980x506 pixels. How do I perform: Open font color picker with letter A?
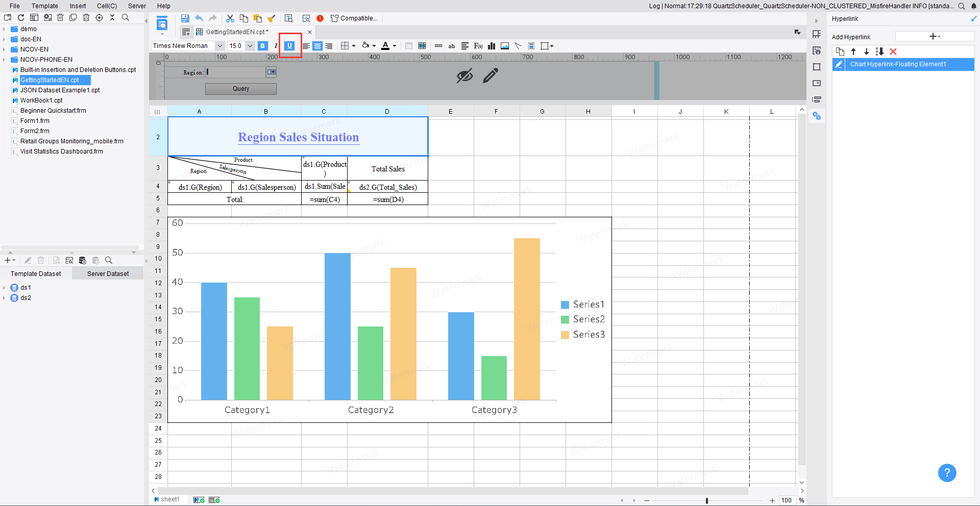pyautogui.click(x=385, y=46)
